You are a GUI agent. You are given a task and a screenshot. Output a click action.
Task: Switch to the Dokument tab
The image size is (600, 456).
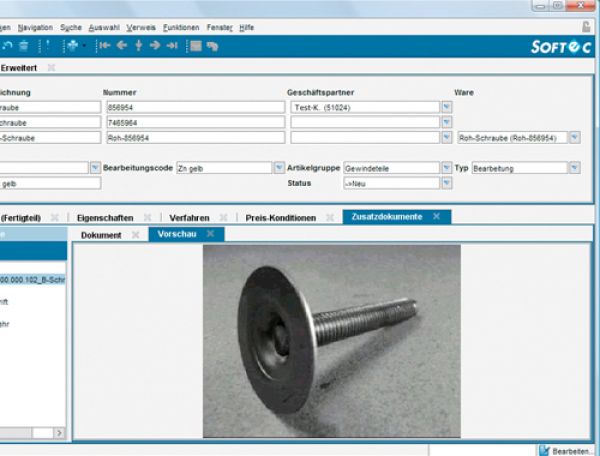[101, 235]
